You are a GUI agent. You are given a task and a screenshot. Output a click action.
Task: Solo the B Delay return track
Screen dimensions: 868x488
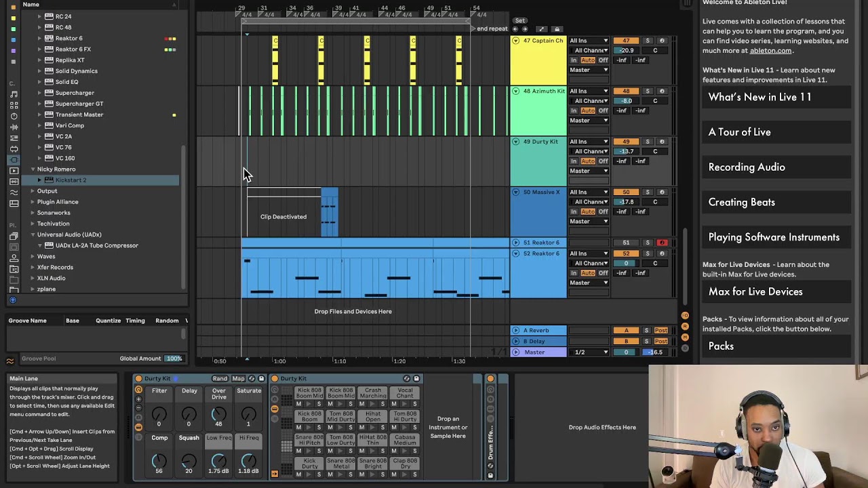647,342
